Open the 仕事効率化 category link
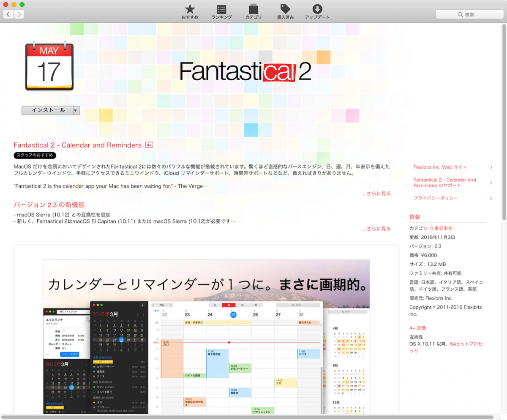The image size is (507, 420). 442,228
